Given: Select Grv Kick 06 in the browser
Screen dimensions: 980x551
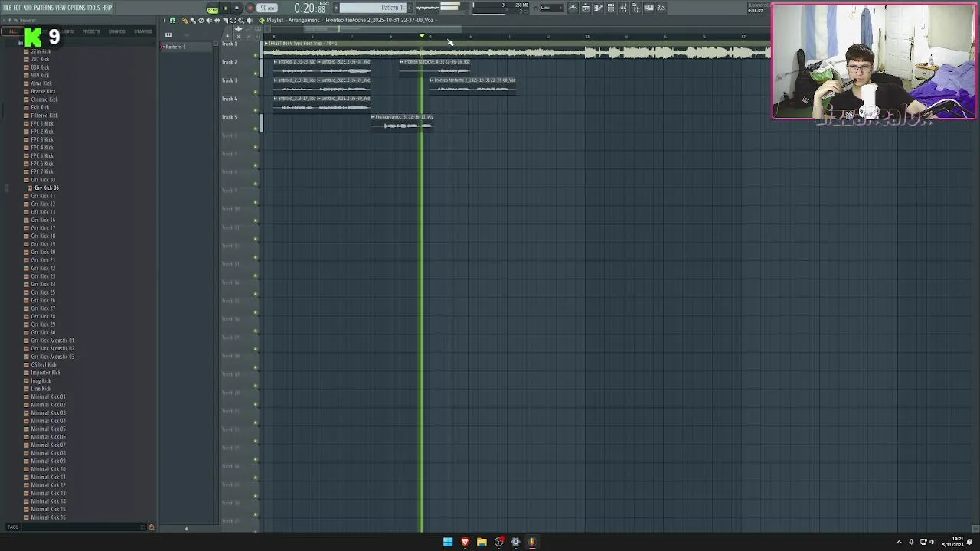Looking at the screenshot, I should point(46,187).
